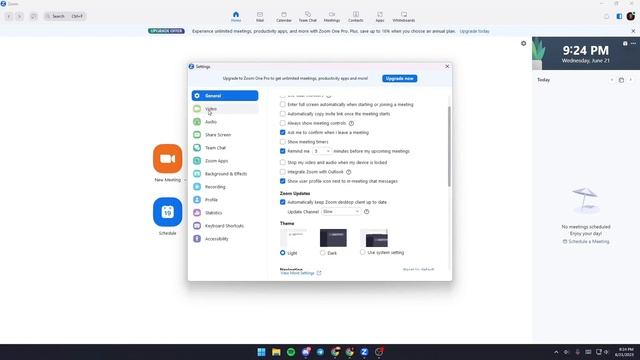The height and width of the screenshot is (360, 640).
Task: Uncheck automatically keep Zoom up to date
Action: click(282, 202)
